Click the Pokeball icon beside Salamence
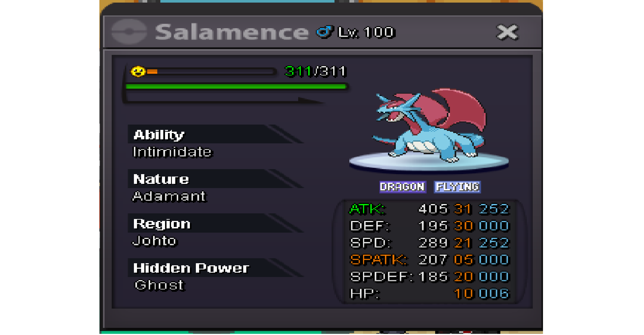644x335 pixels. [129, 32]
